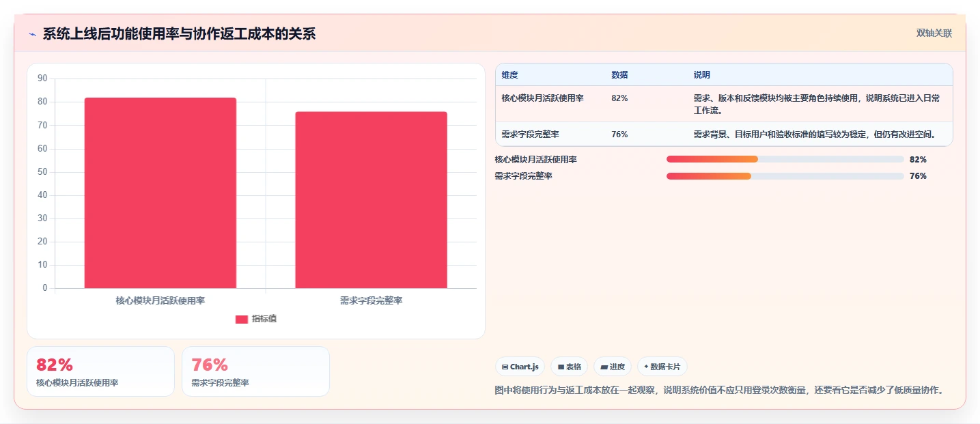Click the 82% progress bar
The image size is (980, 424).
click(785, 159)
